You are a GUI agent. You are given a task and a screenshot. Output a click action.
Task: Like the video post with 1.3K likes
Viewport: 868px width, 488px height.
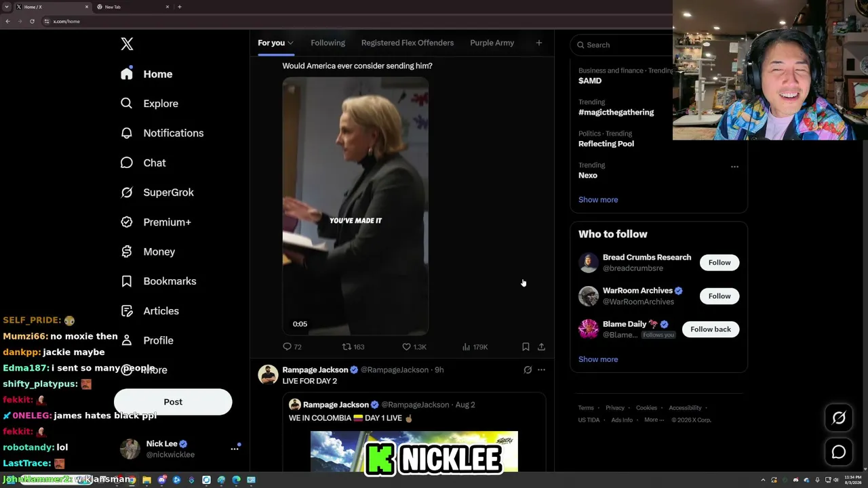tap(414, 347)
